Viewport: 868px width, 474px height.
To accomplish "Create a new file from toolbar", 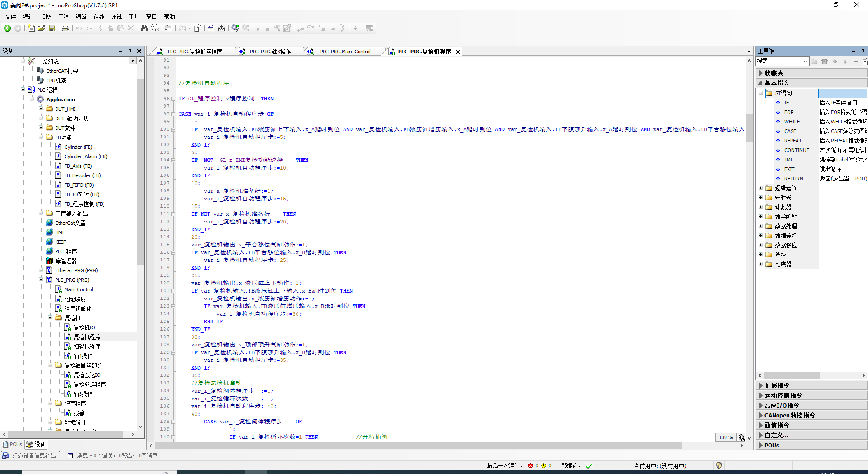I will pos(31,28).
